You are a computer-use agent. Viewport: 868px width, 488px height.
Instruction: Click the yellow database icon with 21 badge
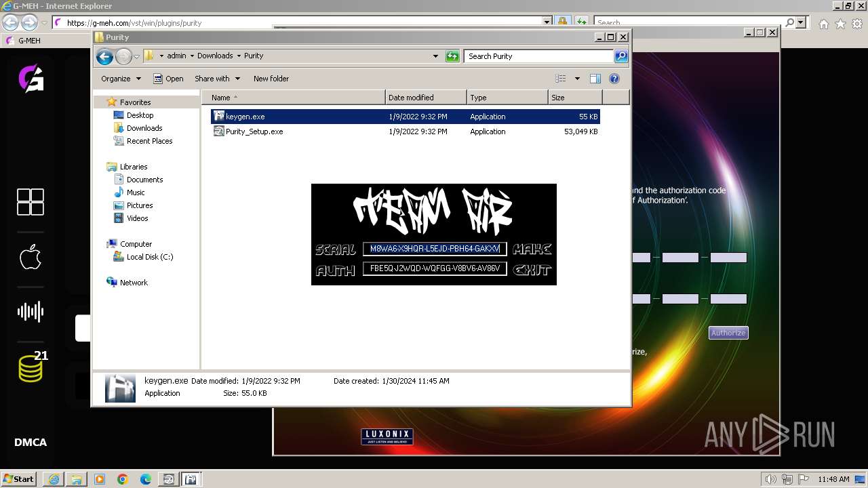(31, 367)
